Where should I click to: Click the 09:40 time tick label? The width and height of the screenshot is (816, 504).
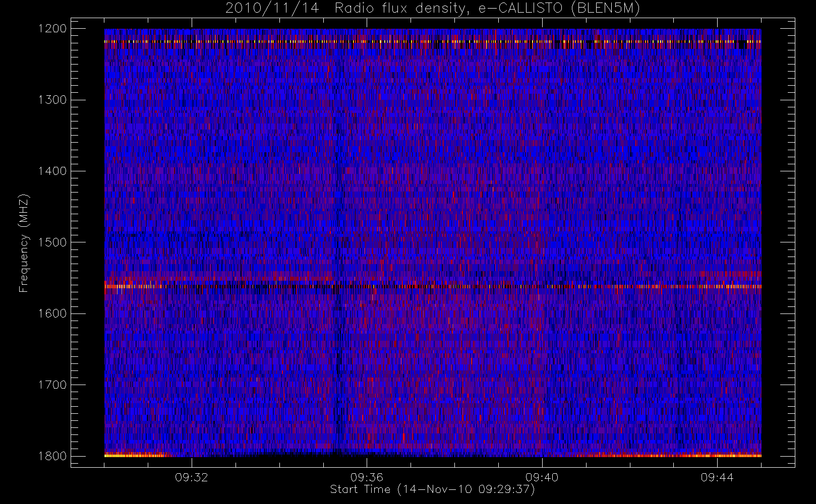tap(542, 477)
